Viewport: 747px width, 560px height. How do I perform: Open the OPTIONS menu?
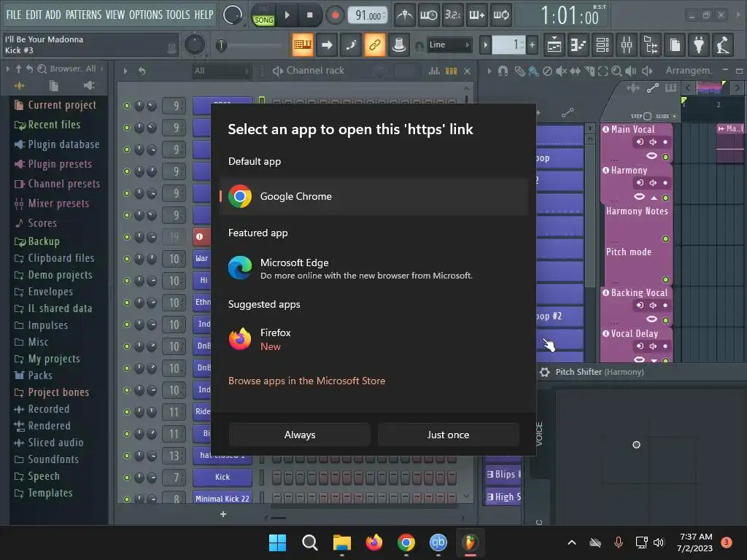click(x=146, y=15)
